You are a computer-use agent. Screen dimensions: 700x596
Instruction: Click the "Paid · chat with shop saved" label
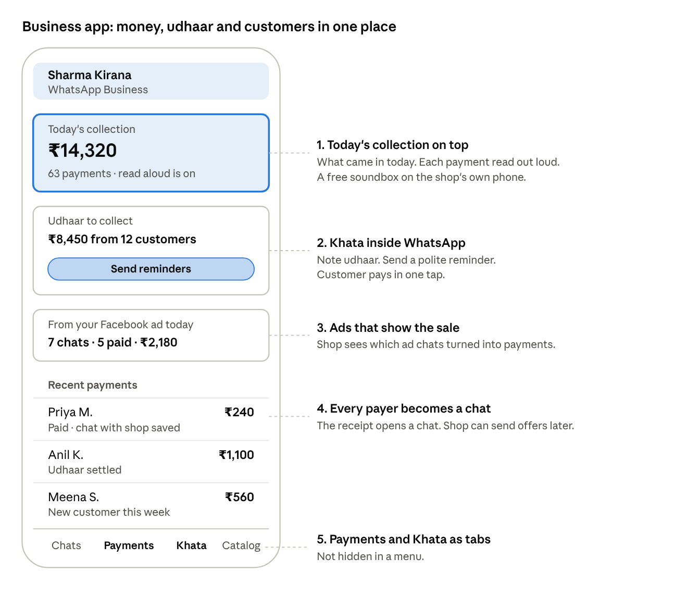click(x=114, y=428)
